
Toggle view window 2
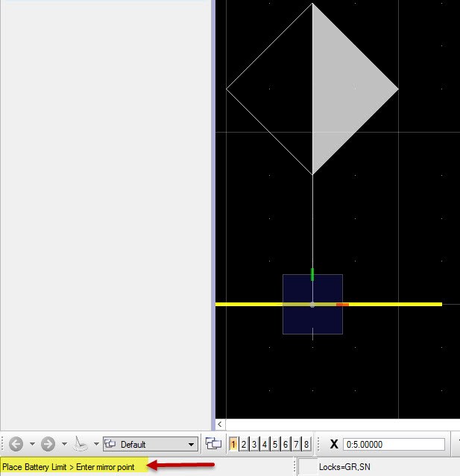click(244, 445)
